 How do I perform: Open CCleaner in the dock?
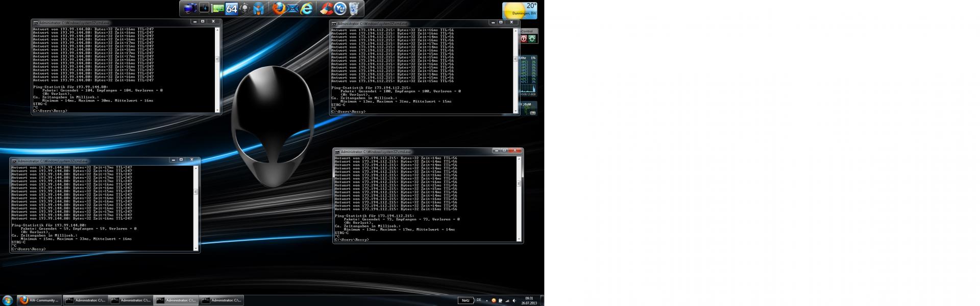pyautogui.click(x=326, y=8)
